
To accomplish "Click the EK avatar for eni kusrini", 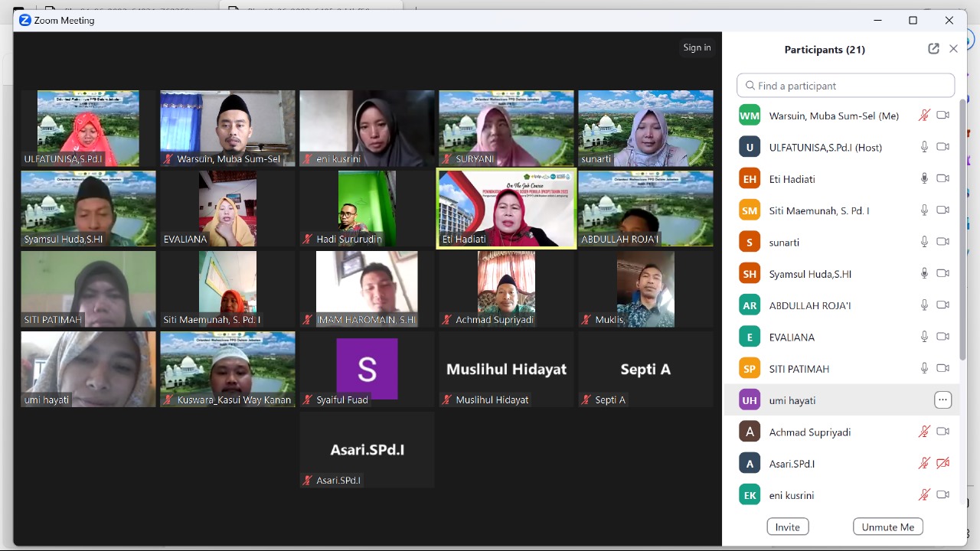I will [750, 495].
